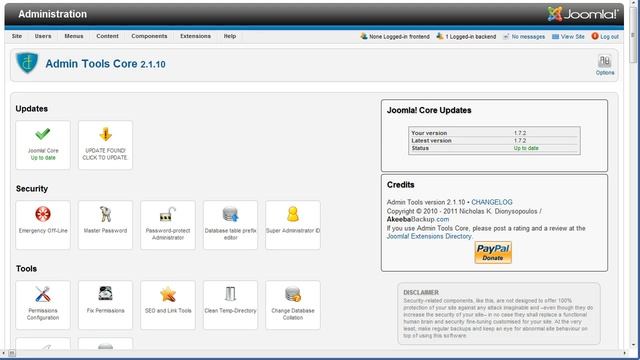Run Clean Temp-Directory tool

tap(230, 305)
